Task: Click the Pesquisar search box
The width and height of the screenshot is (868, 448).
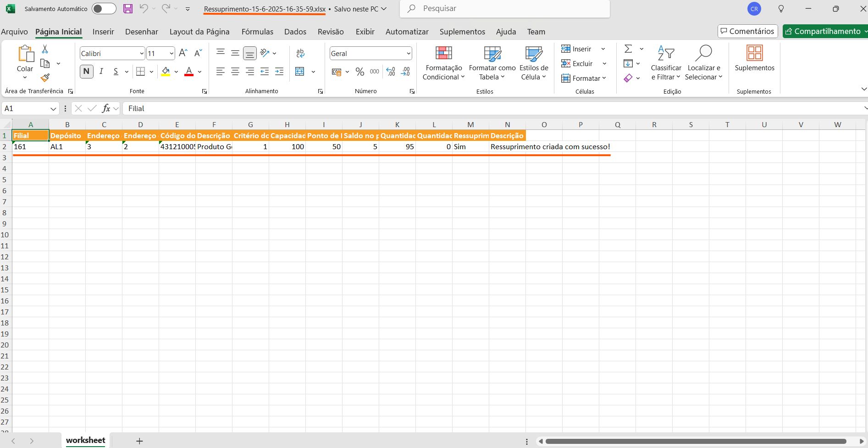Action: [504, 9]
